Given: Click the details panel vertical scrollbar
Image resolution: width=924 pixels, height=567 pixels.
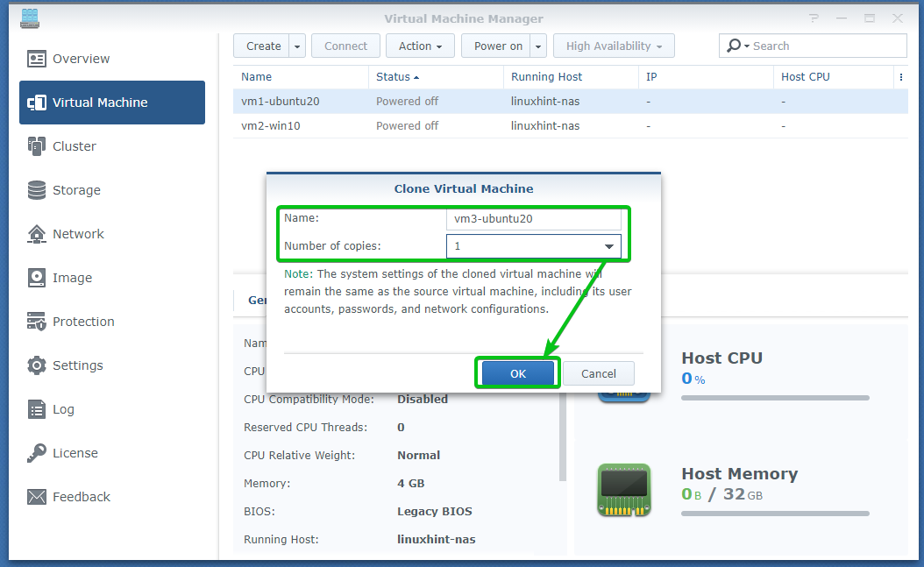Looking at the screenshot, I should [x=563, y=436].
